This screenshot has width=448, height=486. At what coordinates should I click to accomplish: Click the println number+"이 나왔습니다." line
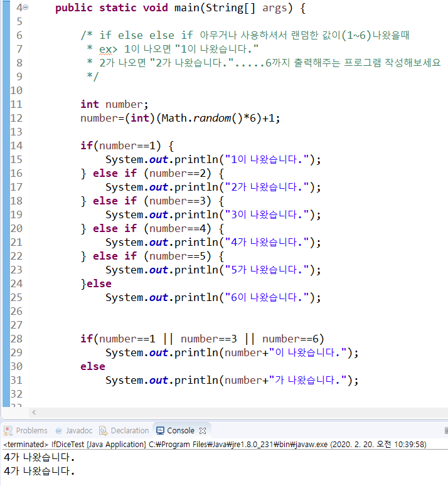click(x=232, y=352)
